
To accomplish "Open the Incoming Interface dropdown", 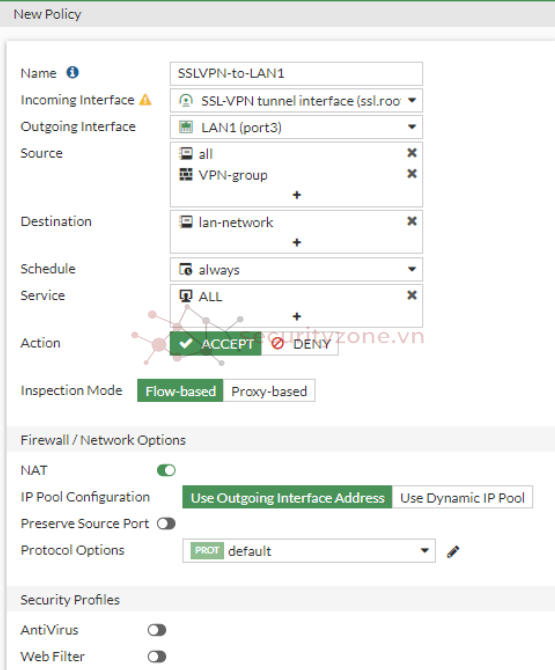I will tap(296, 101).
